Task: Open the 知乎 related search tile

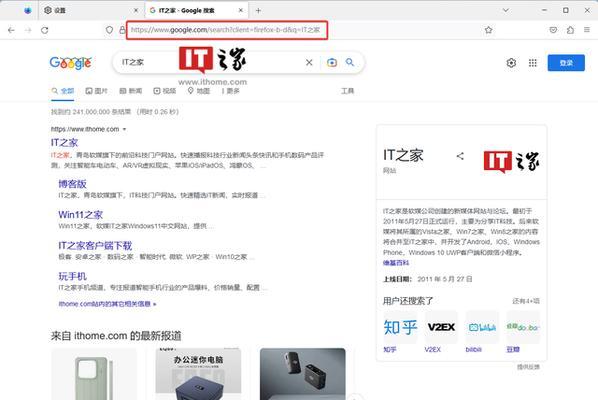Action: pyautogui.click(x=400, y=332)
